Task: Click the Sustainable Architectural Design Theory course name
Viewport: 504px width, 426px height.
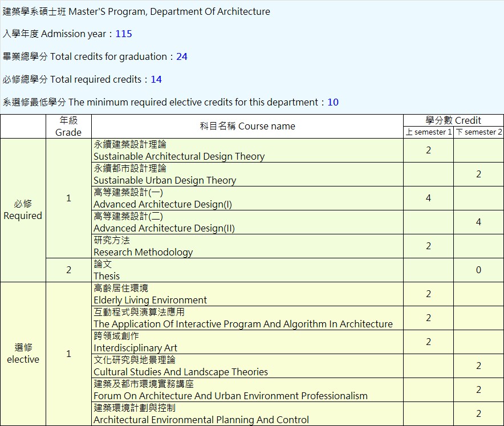Action: pyautogui.click(x=179, y=156)
